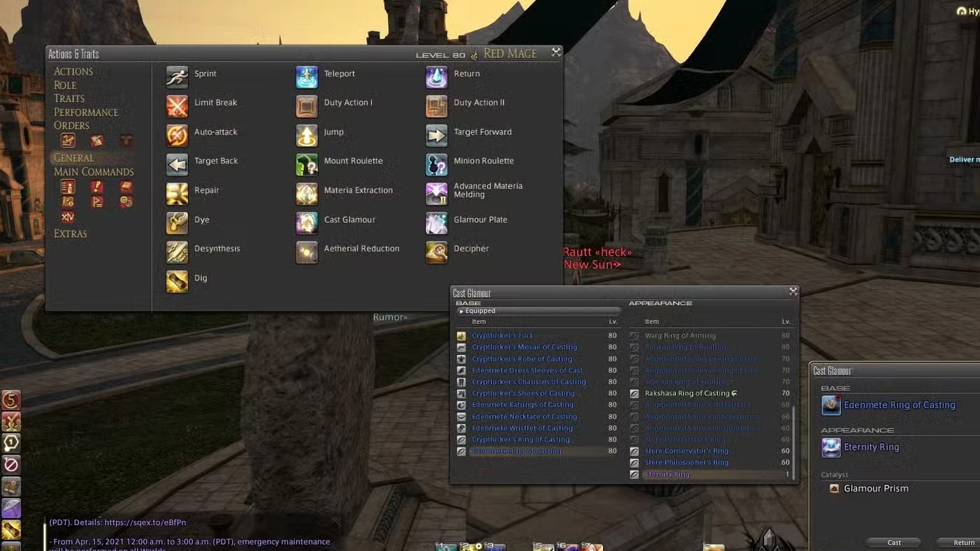Image resolution: width=980 pixels, height=551 pixels.
Task: Select the General category
Action: (73, 158)
